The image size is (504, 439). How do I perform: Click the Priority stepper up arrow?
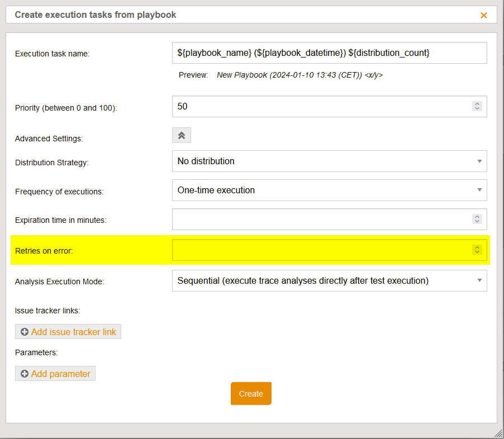click(x=477, y=103)
